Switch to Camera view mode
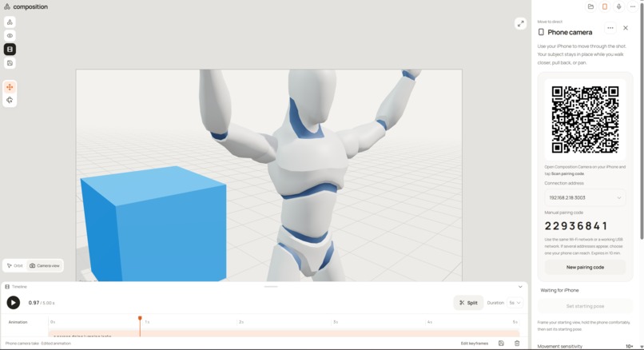 [45, 266]
